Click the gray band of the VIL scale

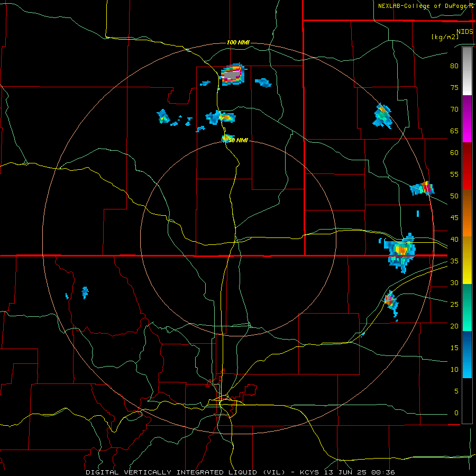coord(467,71)
